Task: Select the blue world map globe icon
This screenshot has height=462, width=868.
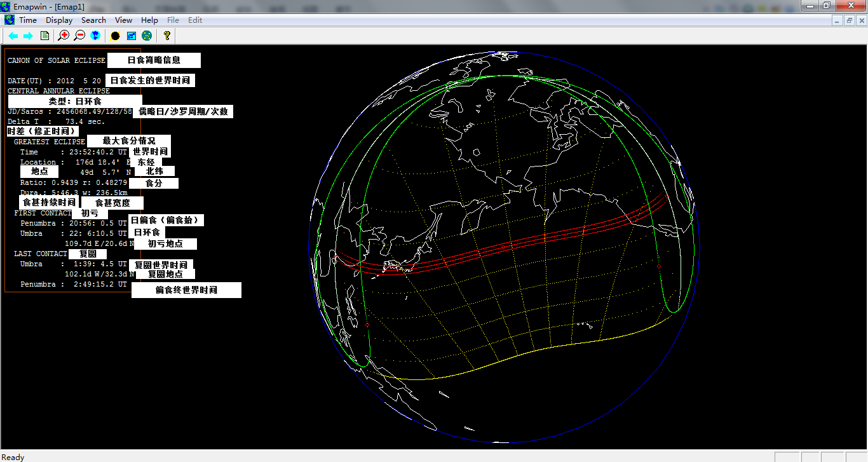Action: [x=95, y=36]
